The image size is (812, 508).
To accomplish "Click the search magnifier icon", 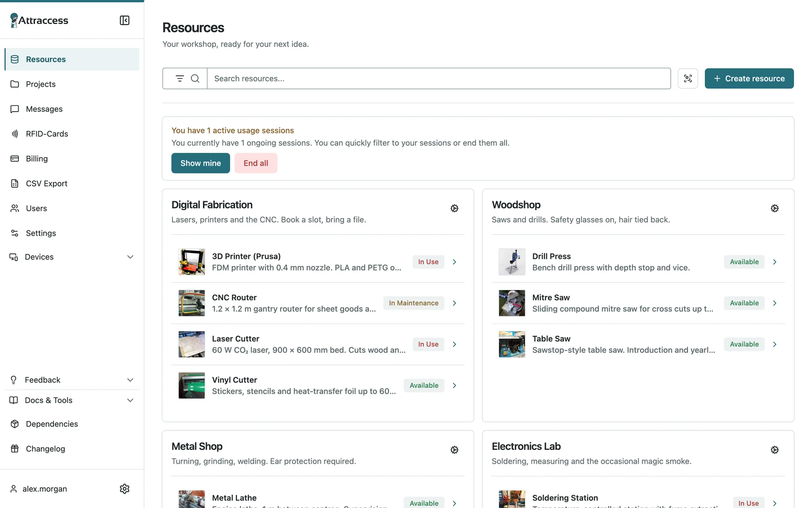I will pyautogui.click(x=195, y=78).
